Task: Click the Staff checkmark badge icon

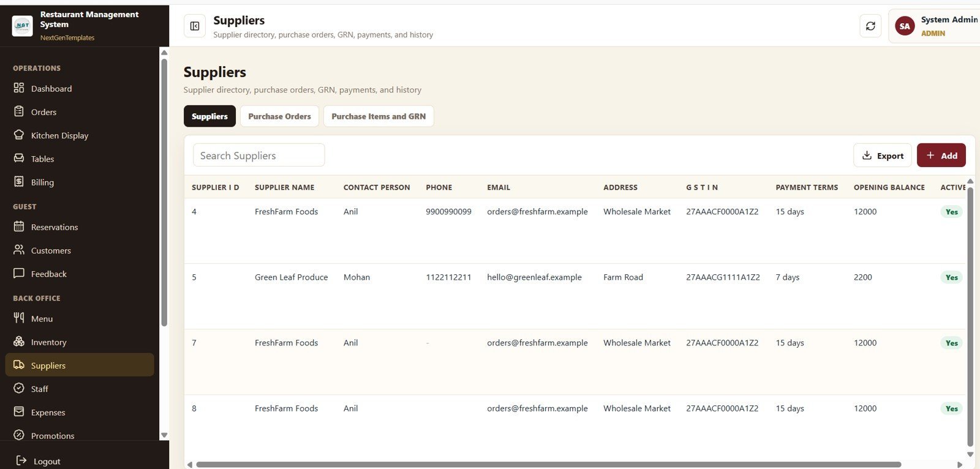Action: tap(19, 388)
